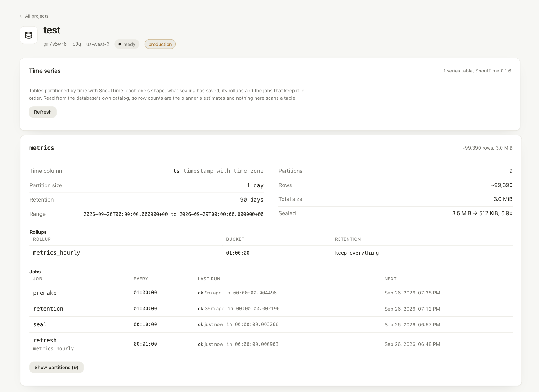The height and width of the screenshot is (392, 539).
Task: Click the premake job name
Action: point(45,293)
